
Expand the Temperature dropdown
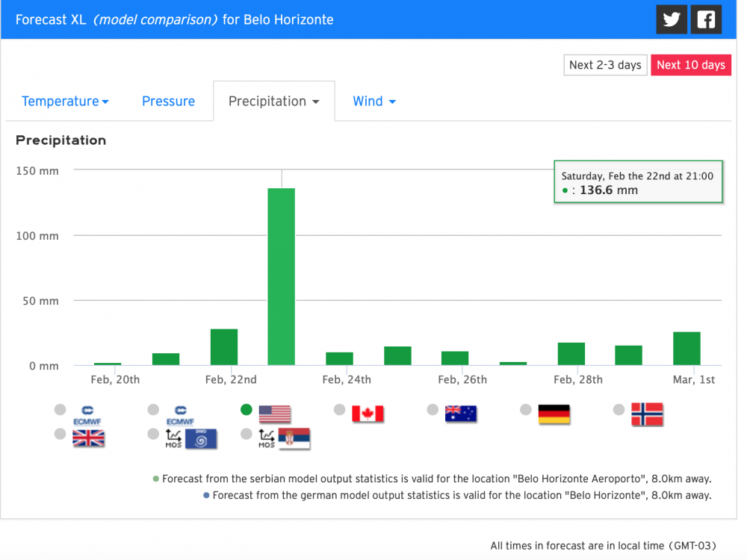(x=65, y=102)
